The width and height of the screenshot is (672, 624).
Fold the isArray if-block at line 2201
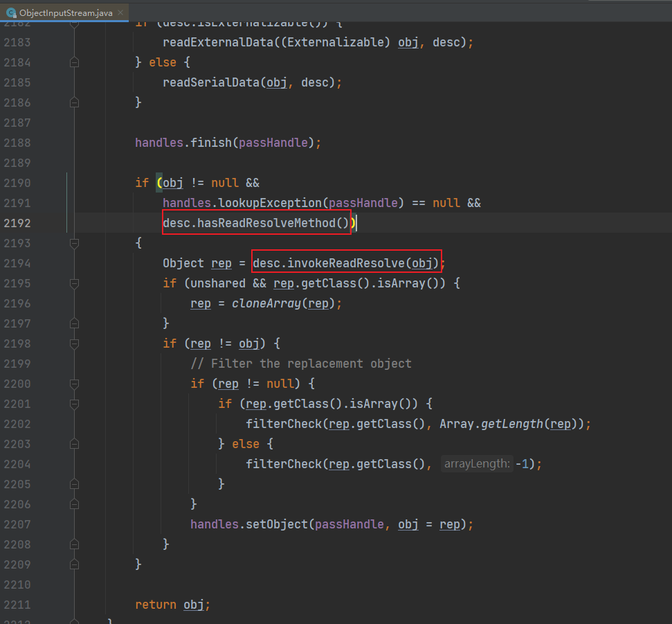coord(74,404)
